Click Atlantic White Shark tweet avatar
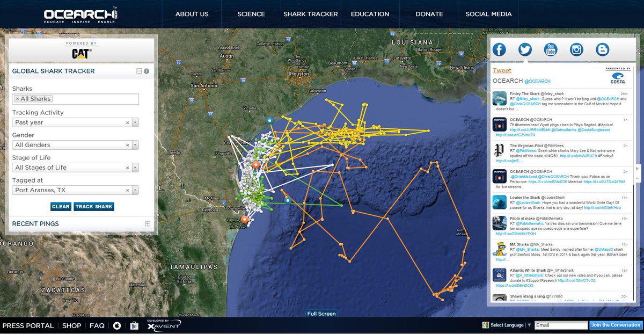This screenshot has height=334, width=644. [x=499, y=275]
